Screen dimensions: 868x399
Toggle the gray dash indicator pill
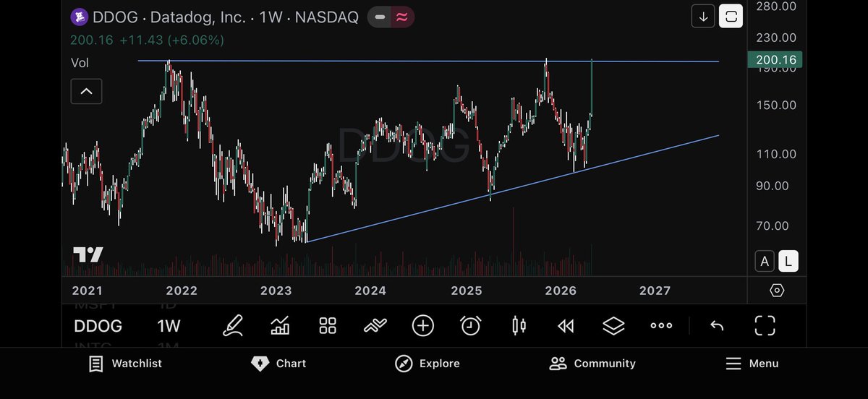[x=380, y=17]
